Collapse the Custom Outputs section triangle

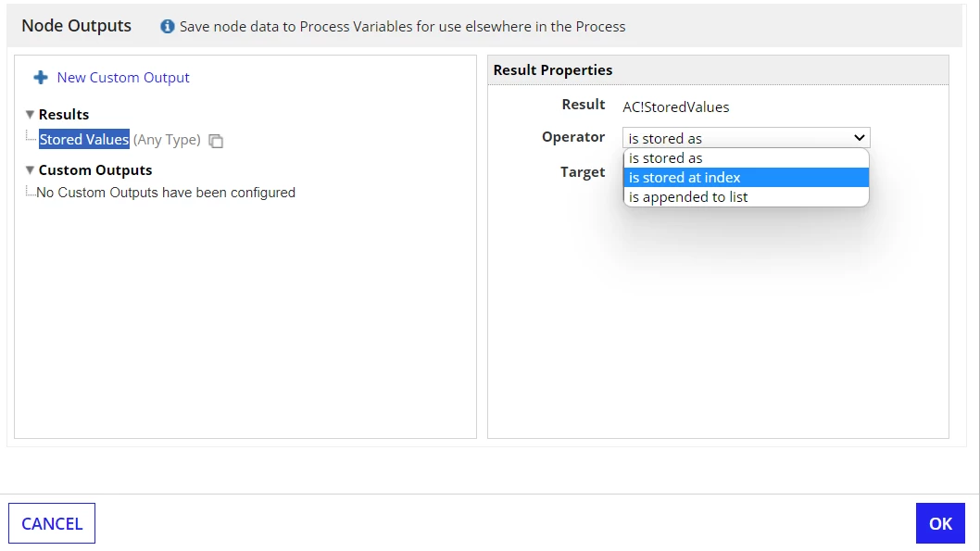[30, 169]
